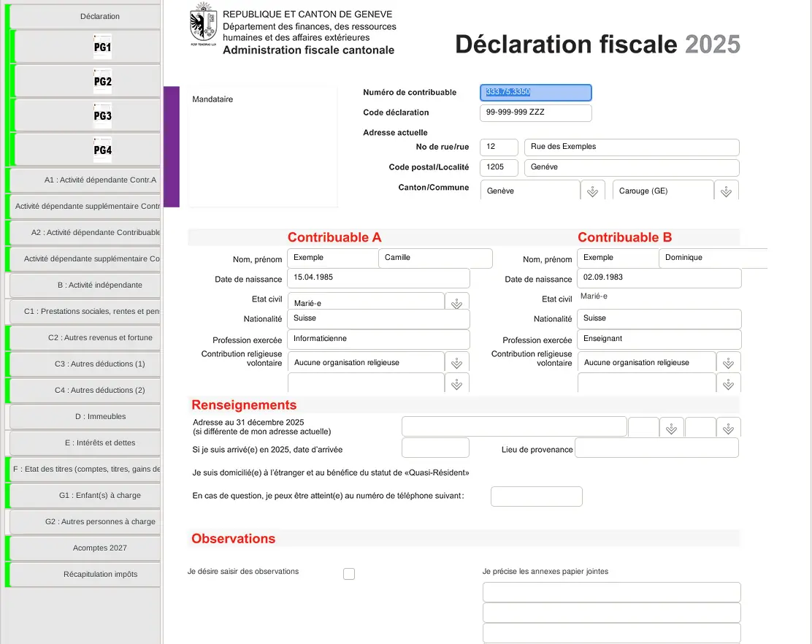The height and width of the screenshot is (644, 812).
Task: Open first dropdown of address on 31 December
Action: click(x=671, y=427)
